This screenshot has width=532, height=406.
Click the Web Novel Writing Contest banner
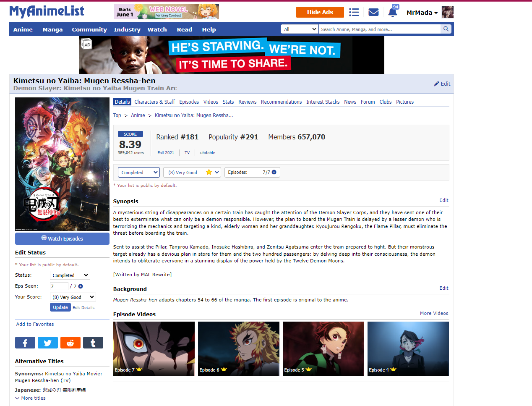pyautogui.click(x=167, y=12)
